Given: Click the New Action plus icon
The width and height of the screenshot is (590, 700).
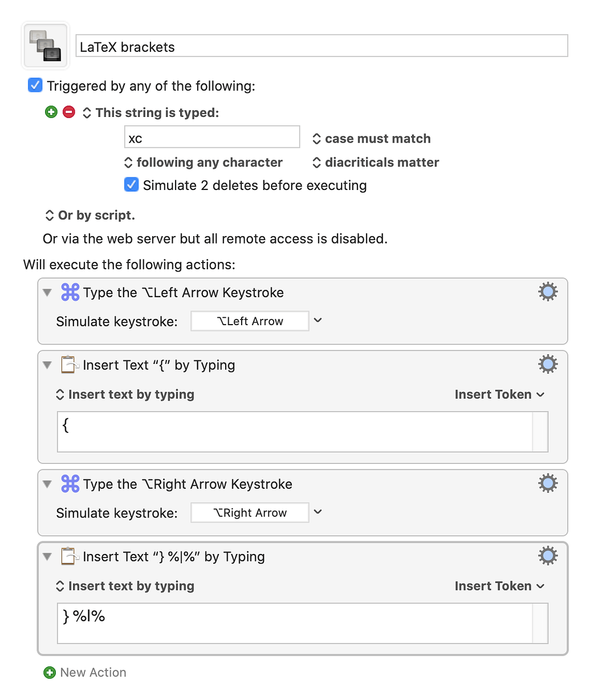Looking at the screenshot, I should tap(50, 673).
